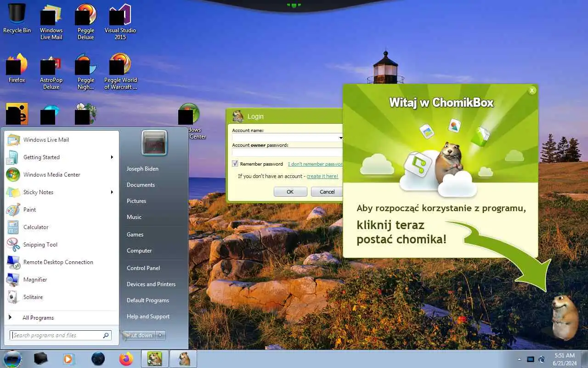
Task: Open Computer in the Start menu
Action: (x=139, y=251)
